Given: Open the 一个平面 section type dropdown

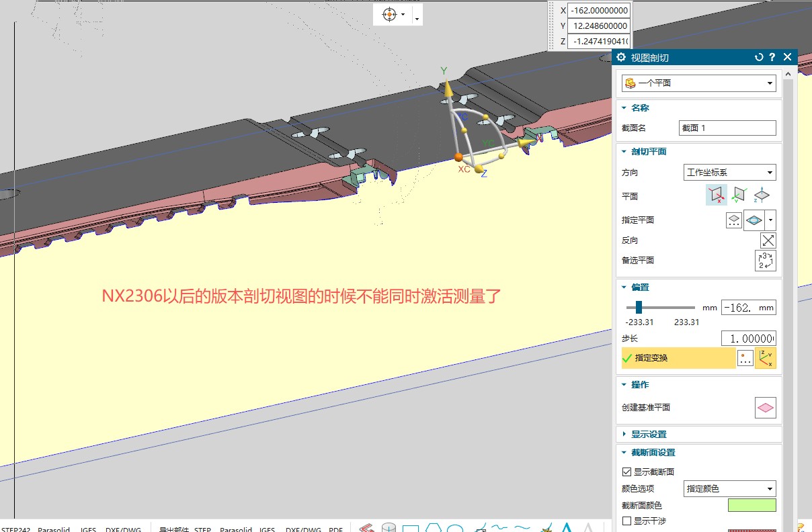Looking at the screenshot, I should coord(698,83).
